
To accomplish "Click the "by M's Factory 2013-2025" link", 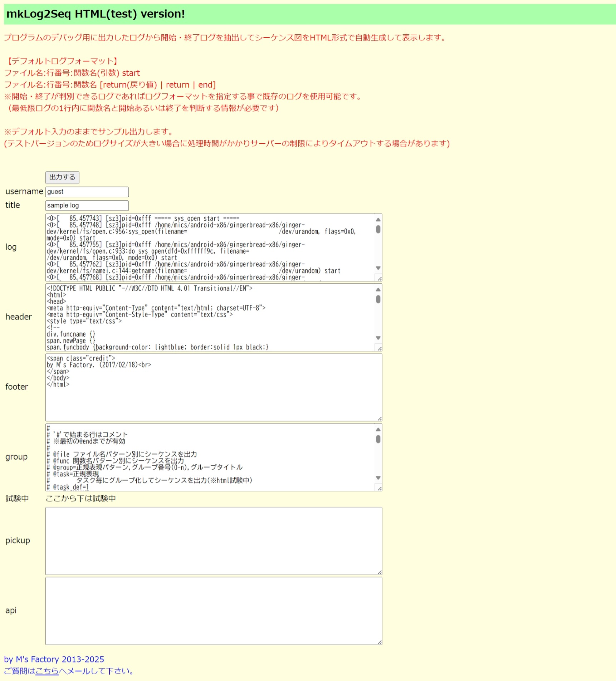I will [53, 659].
